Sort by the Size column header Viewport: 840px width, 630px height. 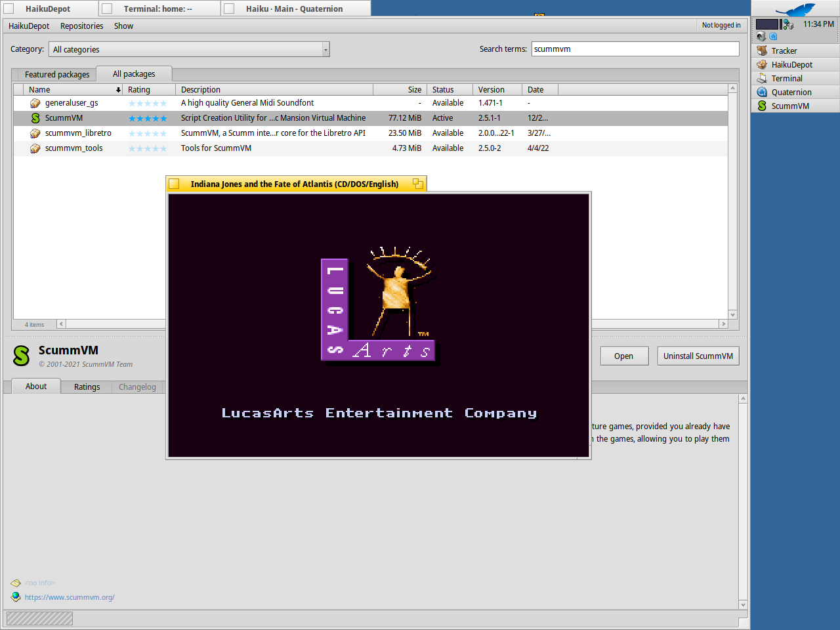tap(400, 90)
